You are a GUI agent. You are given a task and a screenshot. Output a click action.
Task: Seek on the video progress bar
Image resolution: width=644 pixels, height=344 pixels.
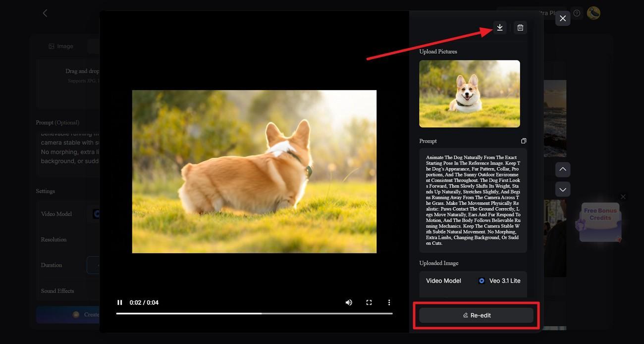pos(254,313)
